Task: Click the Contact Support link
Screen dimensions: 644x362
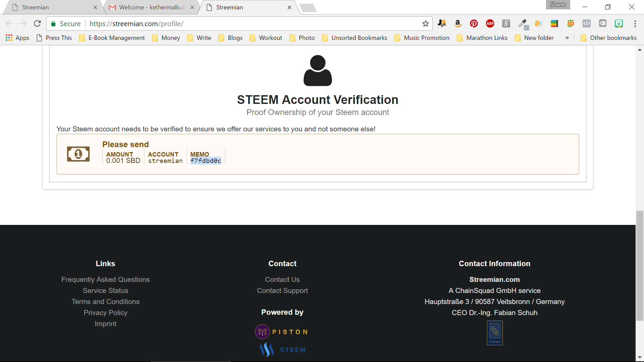Action: pos(282,291)
